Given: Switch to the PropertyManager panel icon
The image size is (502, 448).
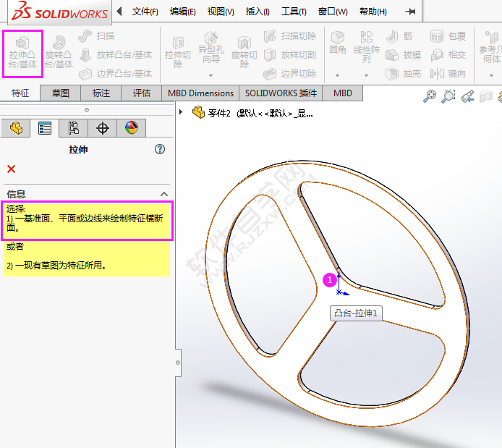Looking at the screenshot, I should [x=45, y=128].
